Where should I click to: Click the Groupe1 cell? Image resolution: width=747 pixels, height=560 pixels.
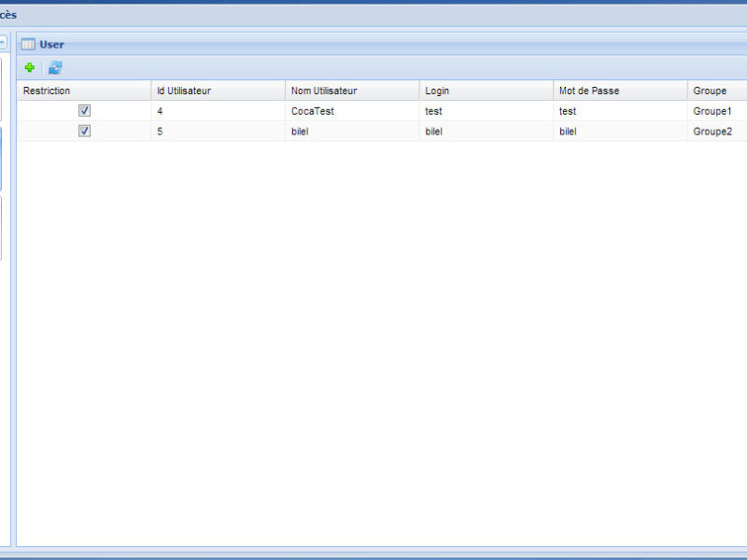coord(712,111)
